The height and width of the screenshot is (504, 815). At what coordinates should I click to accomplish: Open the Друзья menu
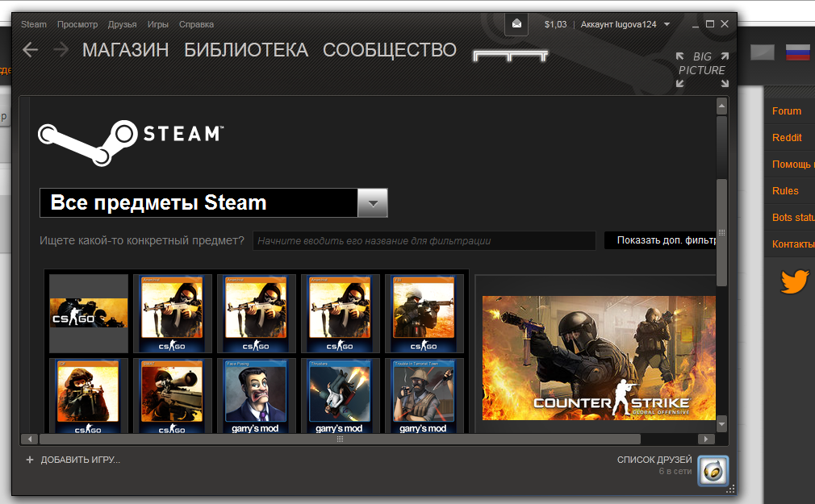(x=122, y=24)
